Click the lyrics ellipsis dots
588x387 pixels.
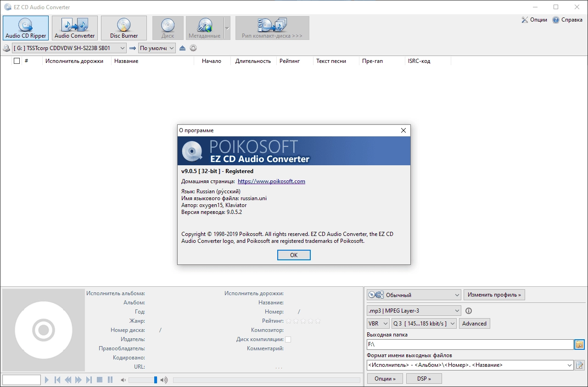click(279, 368)
